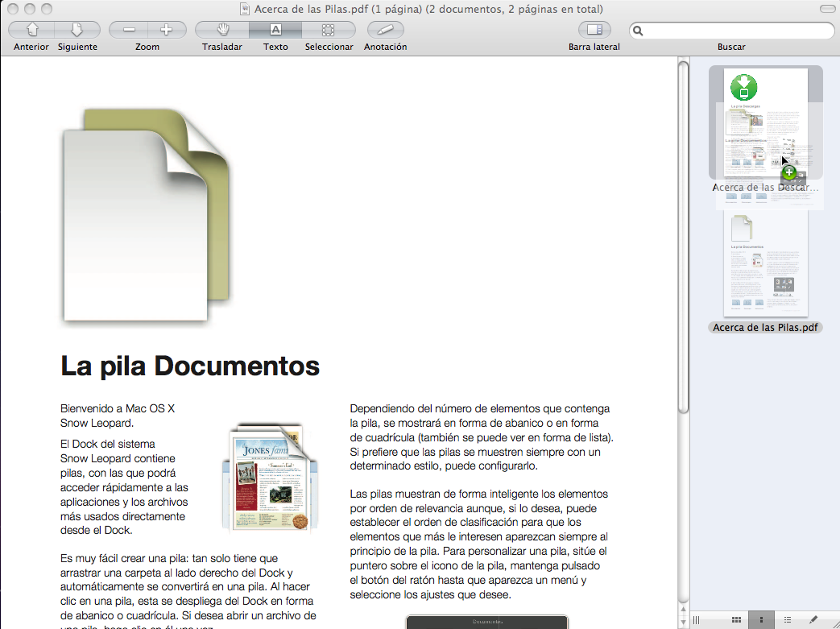Select the Acerca de las Pilas.pdf page thumbnail

766,263
